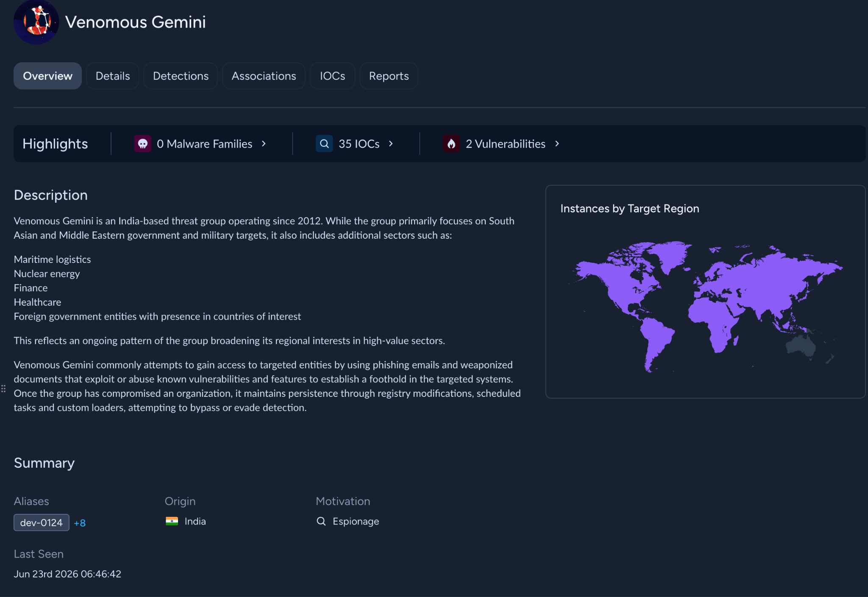868x597 pixels.
Task: Select the IOCs tab
Action: 332,76
